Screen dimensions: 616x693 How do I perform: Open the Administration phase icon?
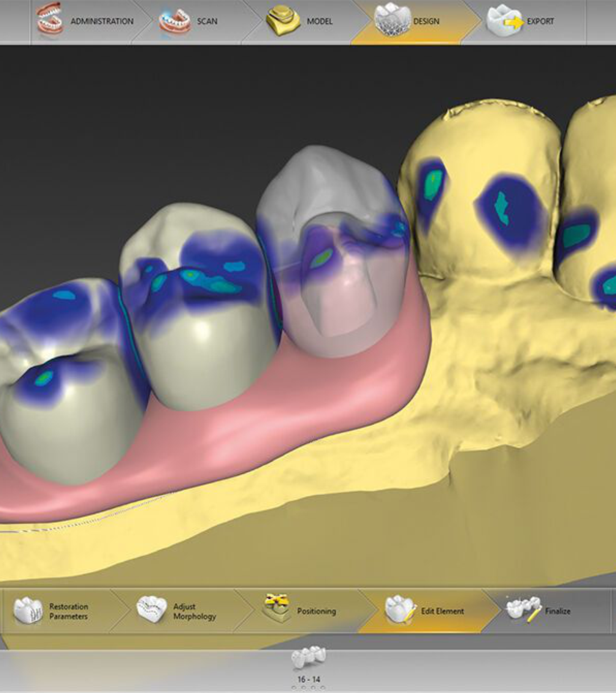50,20
